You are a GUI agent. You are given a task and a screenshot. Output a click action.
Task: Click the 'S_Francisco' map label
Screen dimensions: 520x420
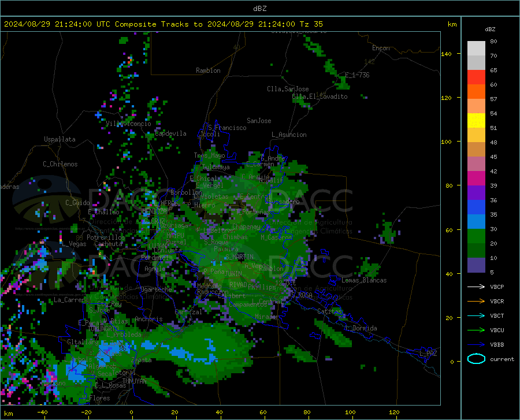coord(227,128)
